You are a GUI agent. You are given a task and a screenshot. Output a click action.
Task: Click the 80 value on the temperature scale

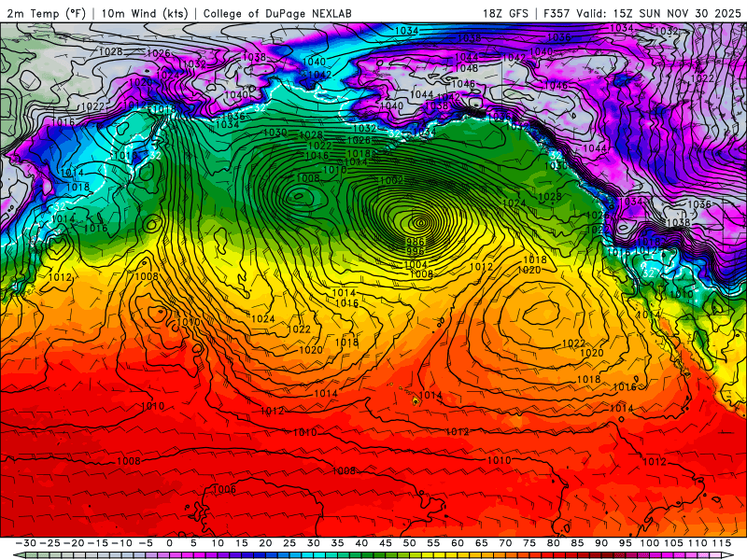553,543
